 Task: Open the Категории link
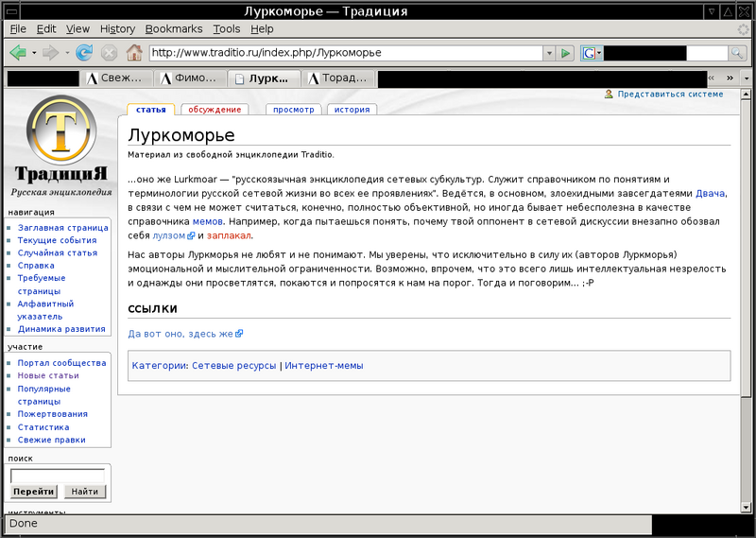click(x=159, y=365)
